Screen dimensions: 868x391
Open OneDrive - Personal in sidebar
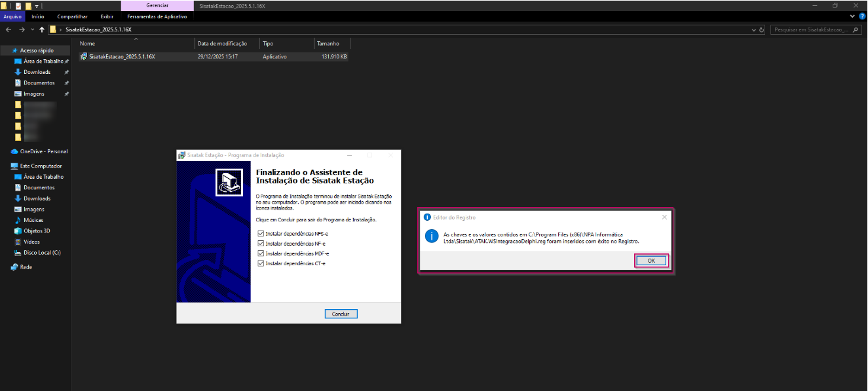click(39, 151)
